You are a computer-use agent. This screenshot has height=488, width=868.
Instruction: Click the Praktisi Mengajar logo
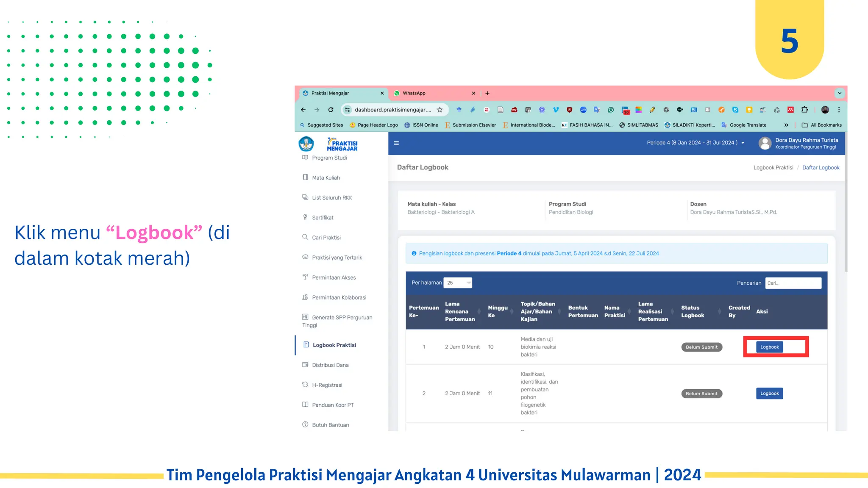tap(342, 144)
